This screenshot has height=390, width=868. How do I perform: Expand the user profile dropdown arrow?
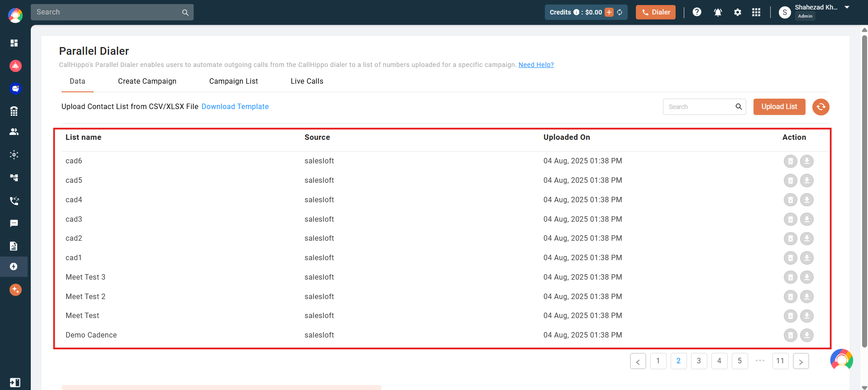(847, 7)
